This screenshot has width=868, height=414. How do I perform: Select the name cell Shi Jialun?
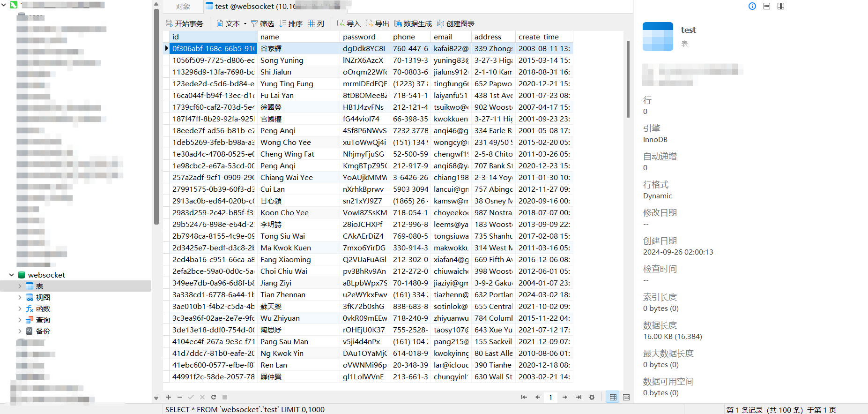tap(298, 72)
